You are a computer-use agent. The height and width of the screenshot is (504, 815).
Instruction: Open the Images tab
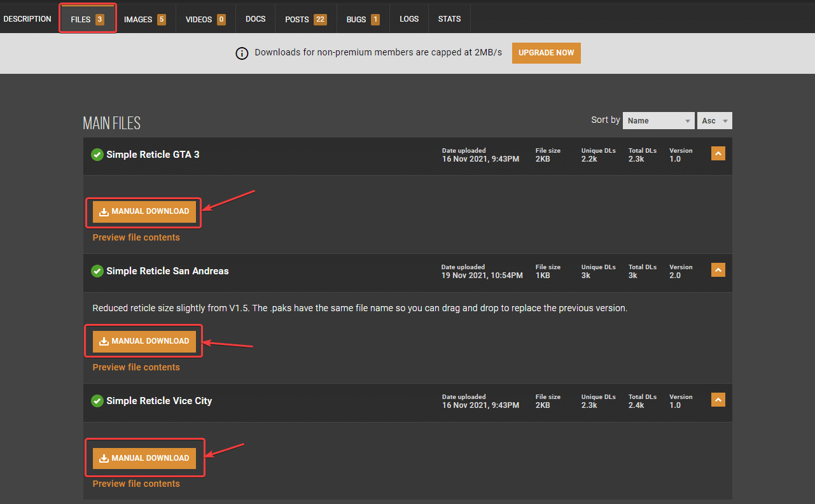[144, 19]
